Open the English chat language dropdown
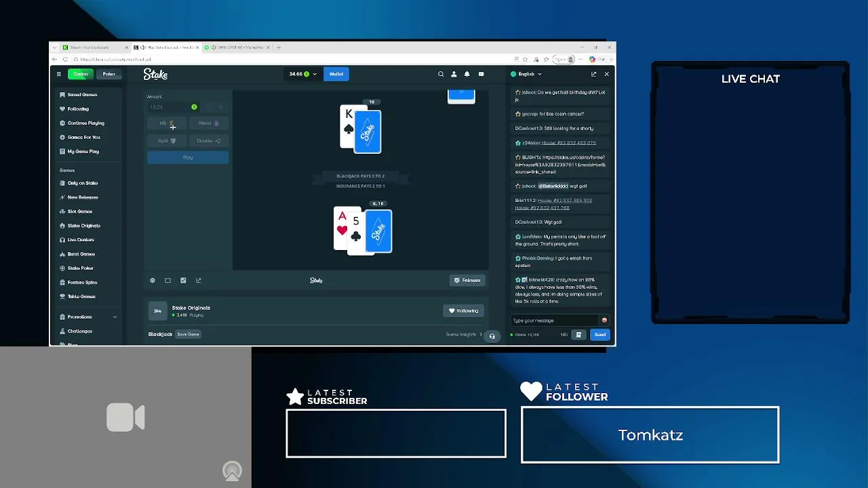Screen dimensions: 868x488 pyautogui.click(x=526, y=74)
